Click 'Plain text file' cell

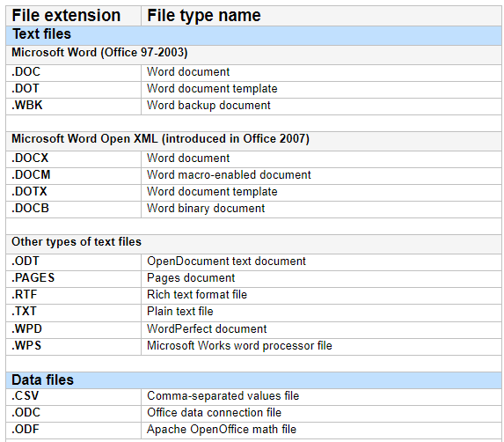pyautogui.click(x=321, y=313)
